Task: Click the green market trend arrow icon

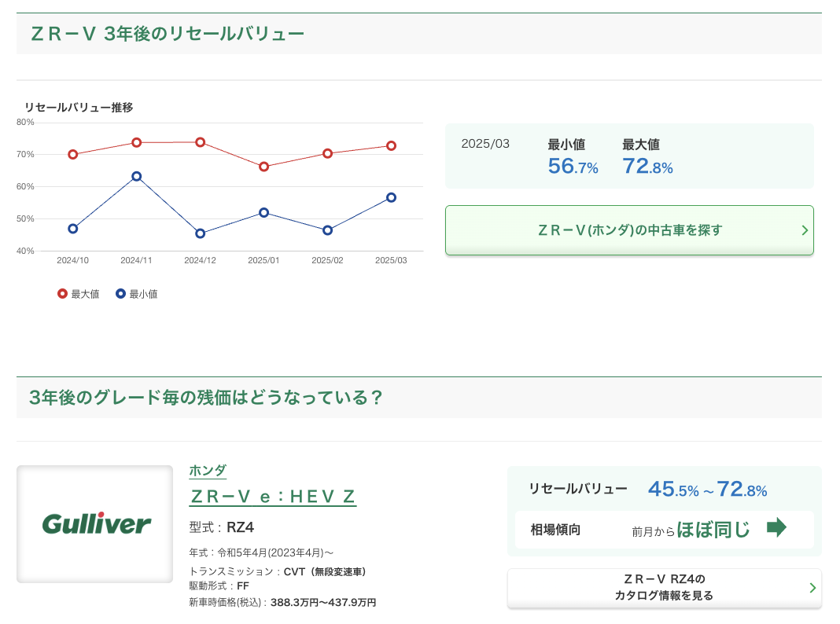Action: point(776,527)
